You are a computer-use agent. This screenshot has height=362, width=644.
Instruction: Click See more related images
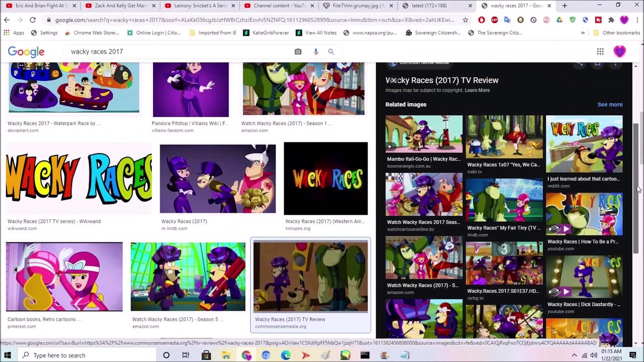[x=610, y=105]
